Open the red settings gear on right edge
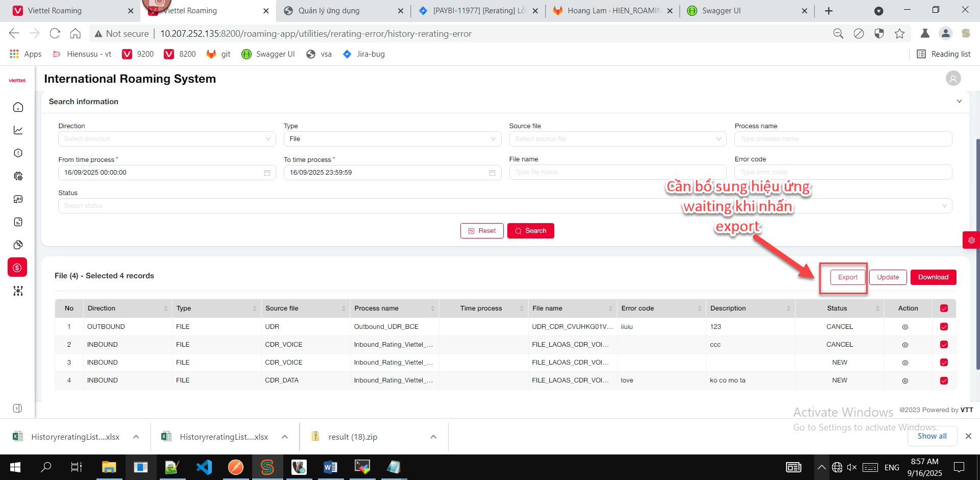This screenshot has width=980, height=480. pos(971,240)
